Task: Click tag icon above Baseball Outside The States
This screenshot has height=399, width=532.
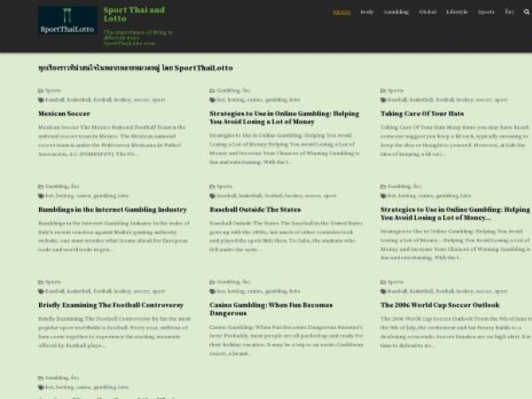Action: 212,195
